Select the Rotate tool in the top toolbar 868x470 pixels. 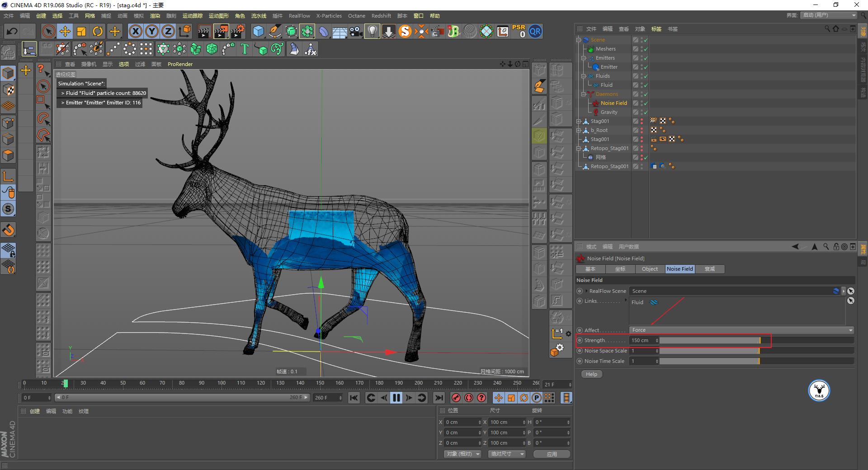pos(98,31)
